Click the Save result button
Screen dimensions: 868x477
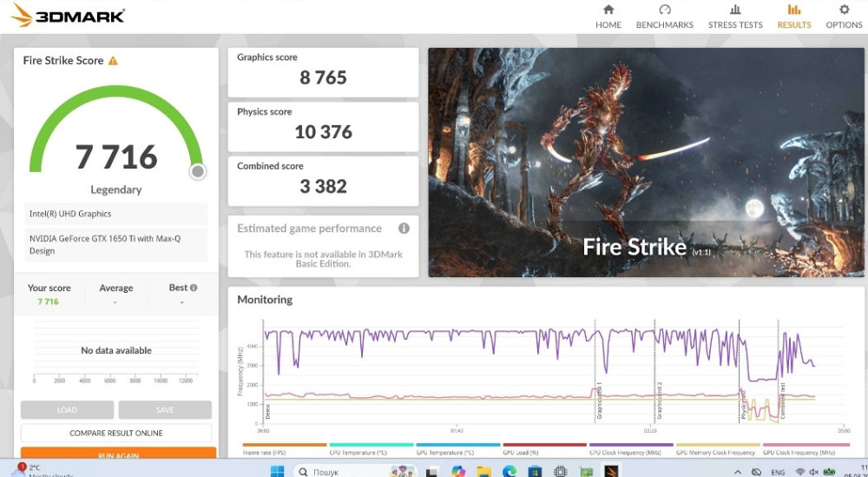click(165, 410)
